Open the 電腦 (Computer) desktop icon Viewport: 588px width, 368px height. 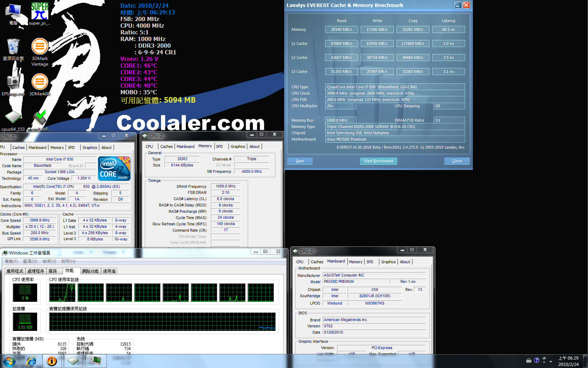point(13,14)
